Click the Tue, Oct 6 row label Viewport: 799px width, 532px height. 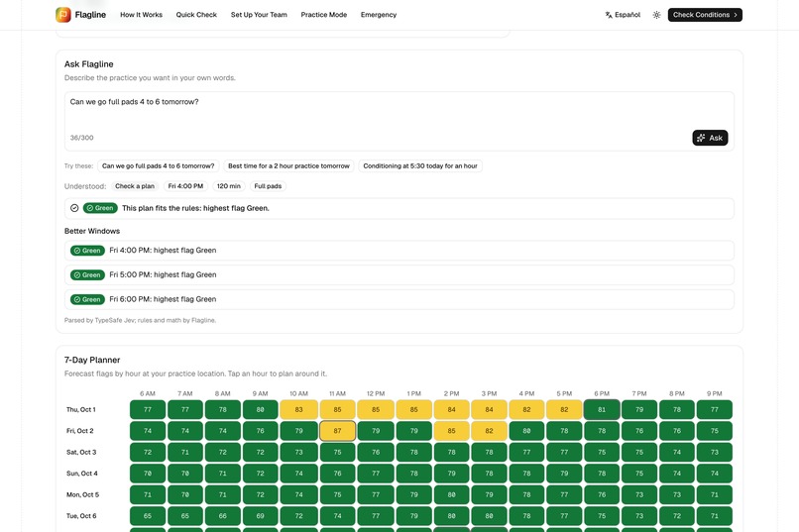pyautogui.click(x=81, y=516)
